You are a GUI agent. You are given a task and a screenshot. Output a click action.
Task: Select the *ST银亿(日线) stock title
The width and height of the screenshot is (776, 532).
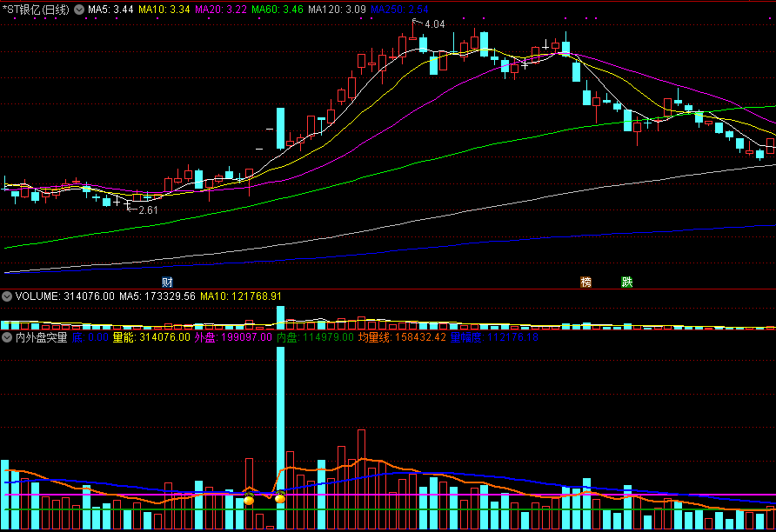click(x=37, y=10)
